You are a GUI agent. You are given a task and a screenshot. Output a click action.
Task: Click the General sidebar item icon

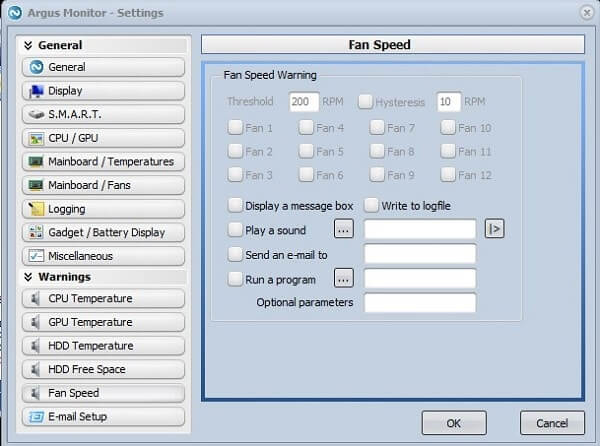pos(36,67)
